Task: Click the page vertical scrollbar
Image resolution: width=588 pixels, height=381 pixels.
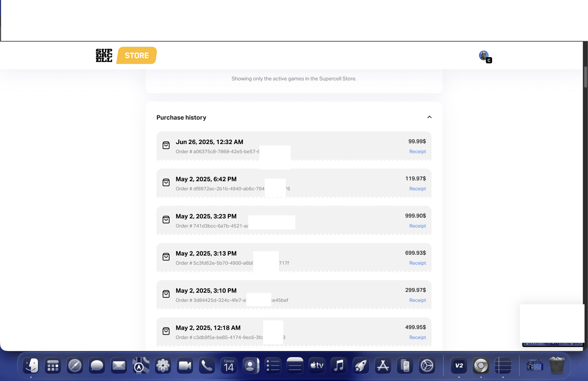Action: point(585,77)
